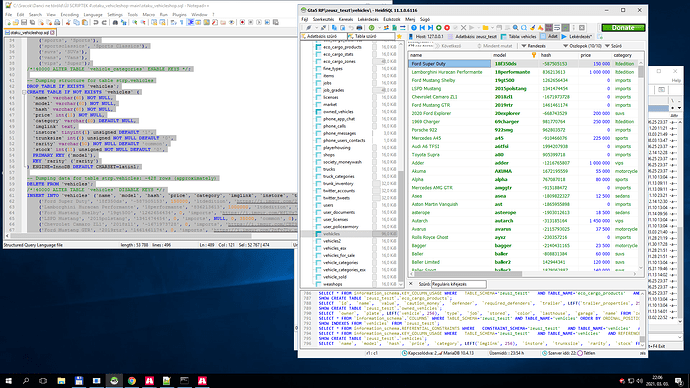Open the Oszlopok (10/10) columns dropdown
Viewport: 690px width, 388px height.
582,46
